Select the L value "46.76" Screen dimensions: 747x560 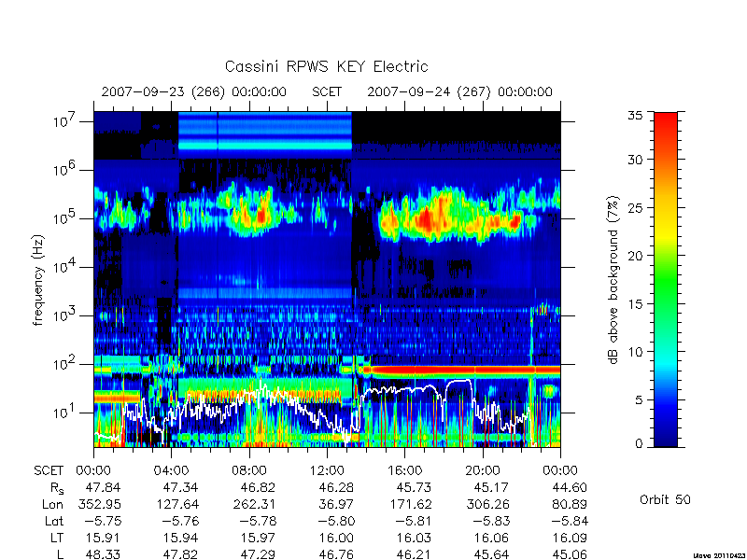click(336, 555)
